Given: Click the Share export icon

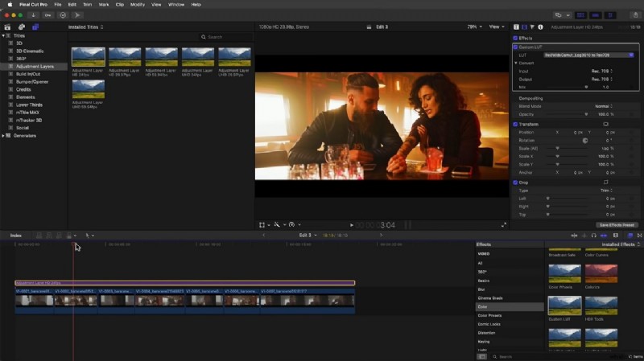Looking at the screenshot, I should tap(635, 15).
